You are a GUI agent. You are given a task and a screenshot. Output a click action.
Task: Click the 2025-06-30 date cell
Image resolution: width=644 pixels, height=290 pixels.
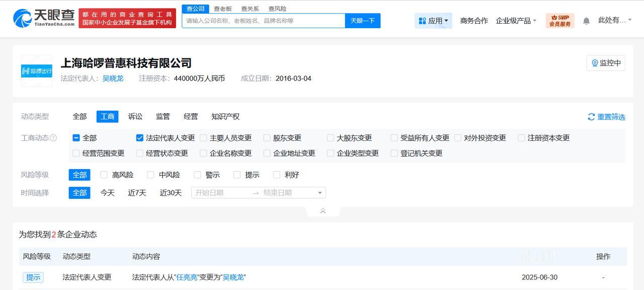tap(539, 277)
